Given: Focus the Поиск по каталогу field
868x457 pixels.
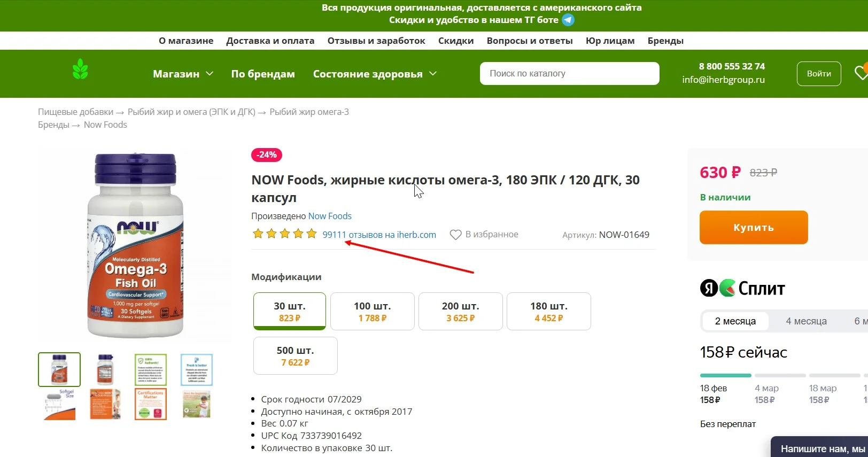Looking at the screenshot, I should pyautogui.click(x=570, y=73).
